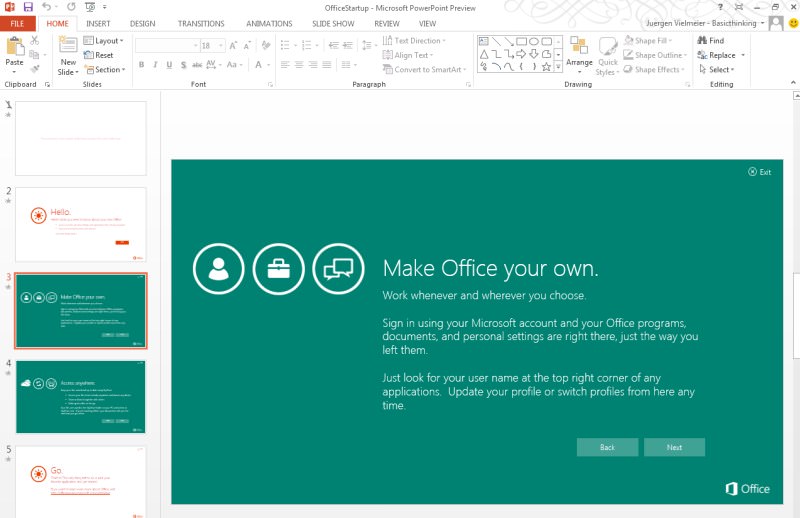Click the Bullets list icon
Viewport: 800px width, 518px height.
point(285,45)
